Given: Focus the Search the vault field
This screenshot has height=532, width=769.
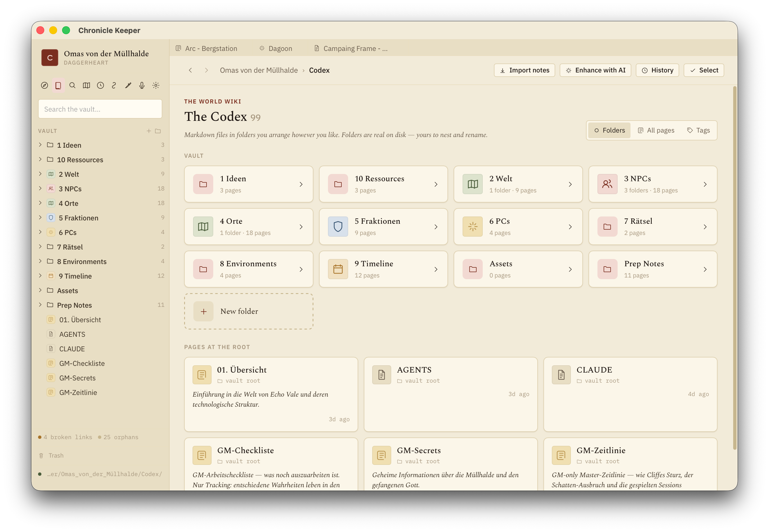Looking at the screenshot, I should [x=100, y=109].
